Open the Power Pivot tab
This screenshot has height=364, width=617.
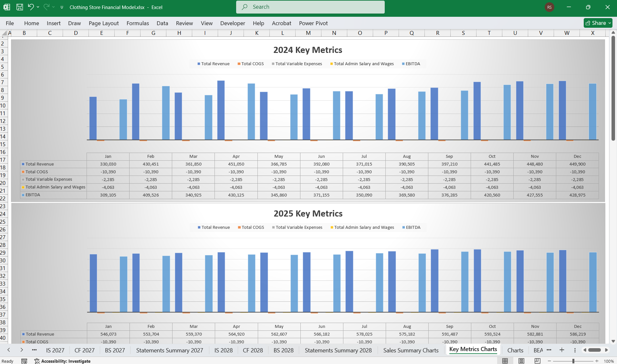pyautogui.click(x=313, y=23)
